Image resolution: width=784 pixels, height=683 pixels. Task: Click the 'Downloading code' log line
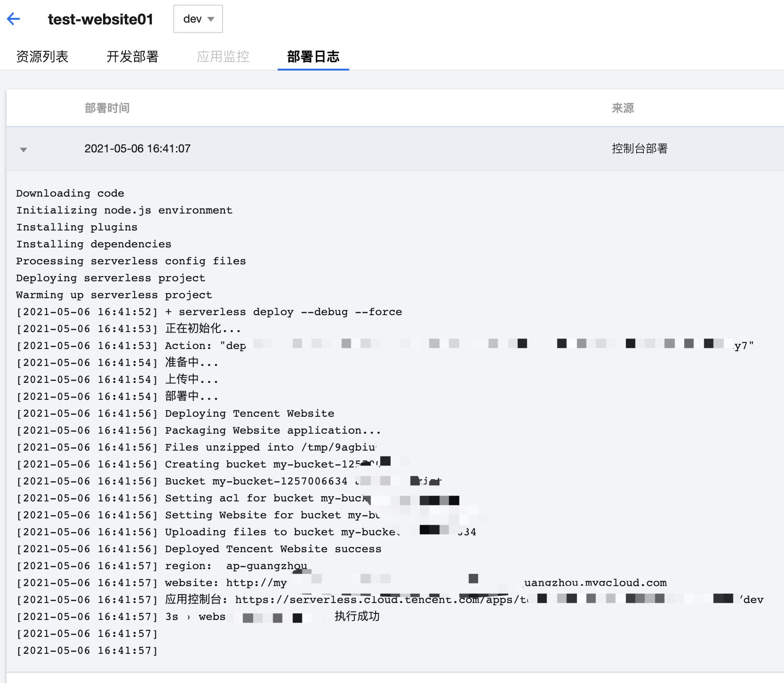(70, 193)
